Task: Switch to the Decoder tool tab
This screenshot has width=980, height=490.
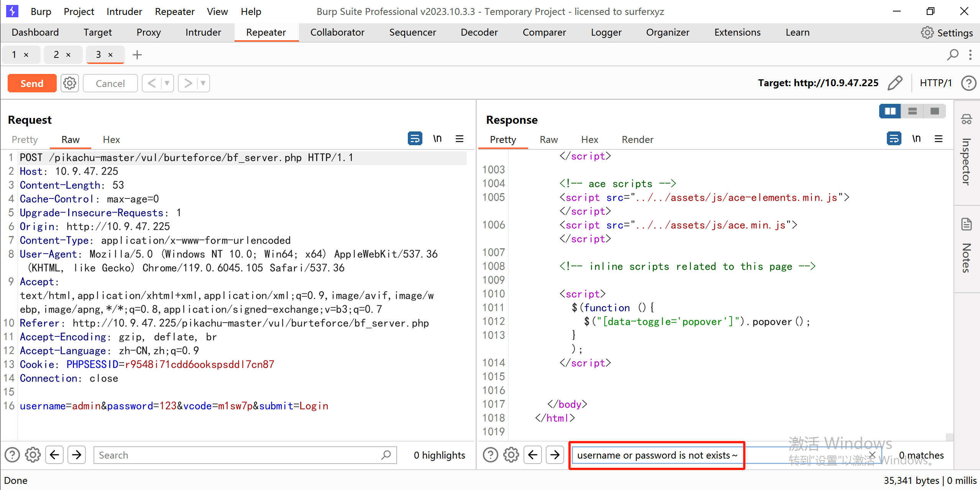Action: 479,33
